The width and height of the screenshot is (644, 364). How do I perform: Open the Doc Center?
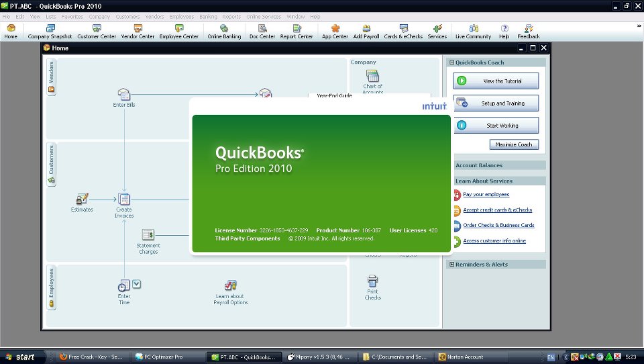point(262,32)
